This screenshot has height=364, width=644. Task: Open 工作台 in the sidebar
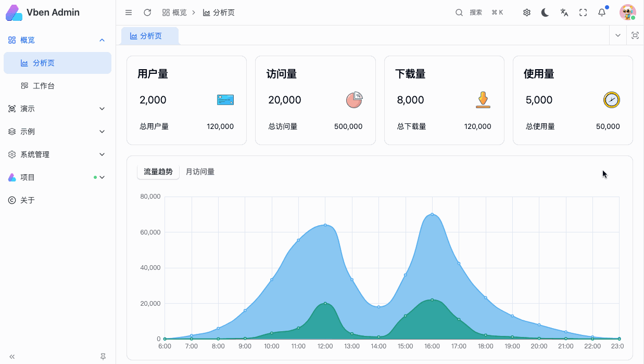tap(57, 86)
